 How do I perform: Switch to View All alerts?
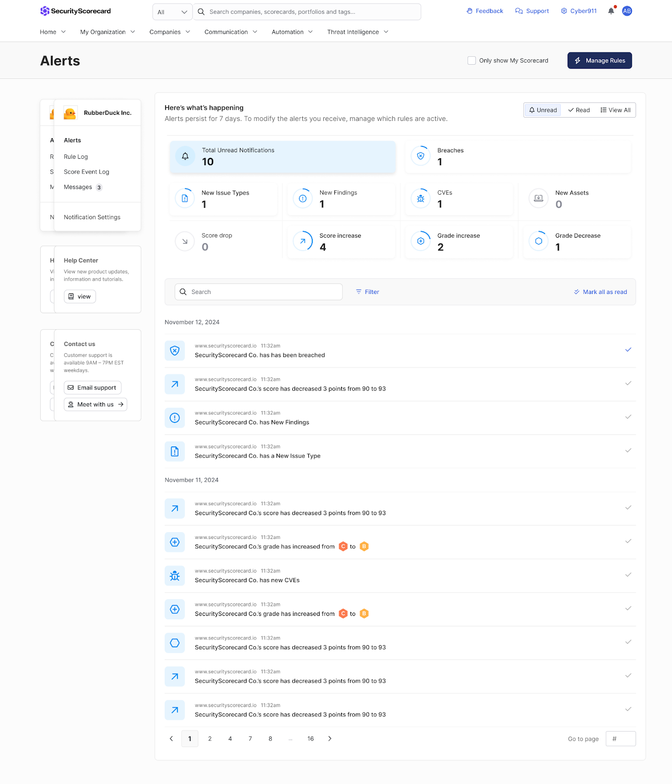coord(615,110)
